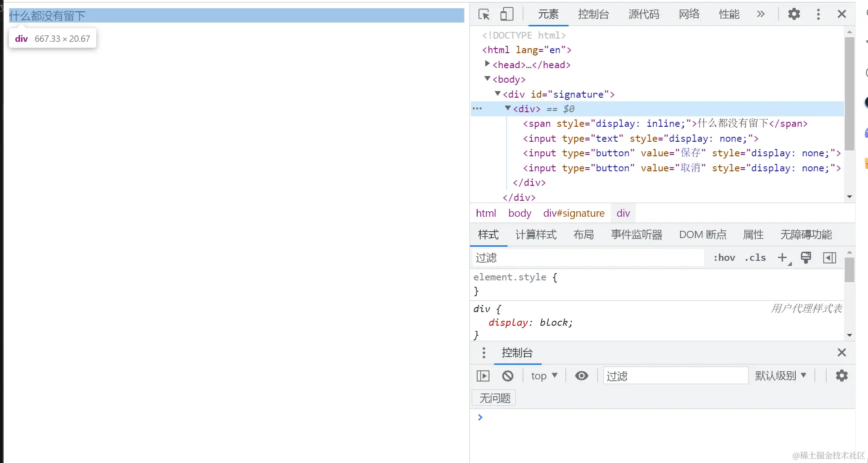This screenshot has width=868, height=463.
Task: Clear the console with the ban icon
Action: [x=508, y=376]
